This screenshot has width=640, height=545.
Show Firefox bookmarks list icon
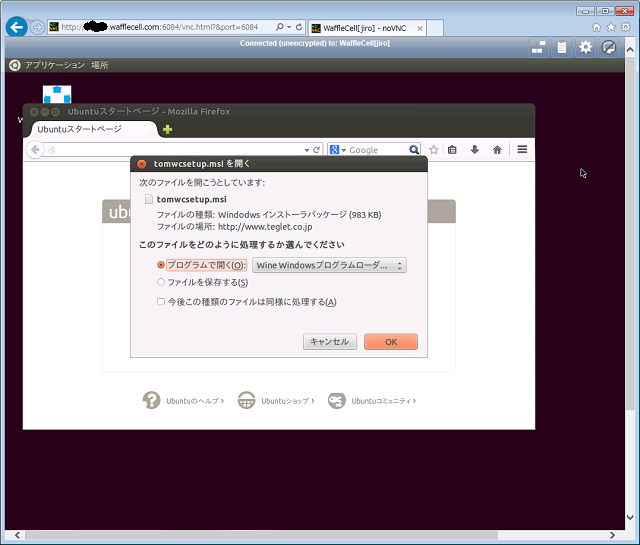[452, 150]
